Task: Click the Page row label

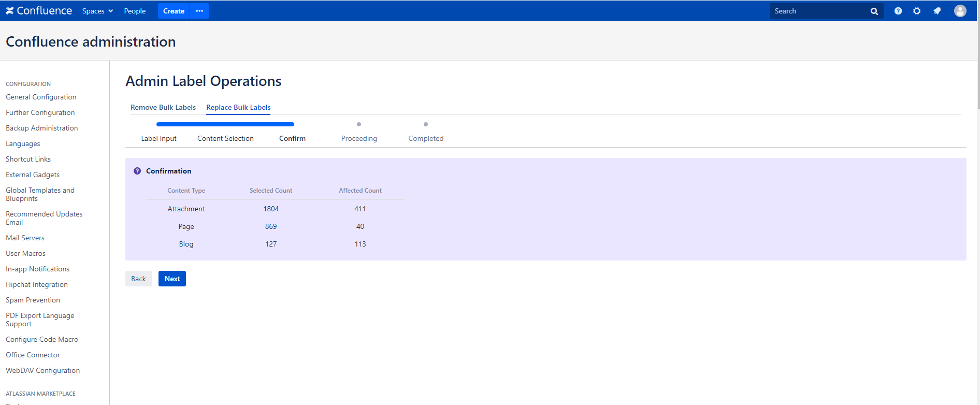Action: (x=186, y=226)
